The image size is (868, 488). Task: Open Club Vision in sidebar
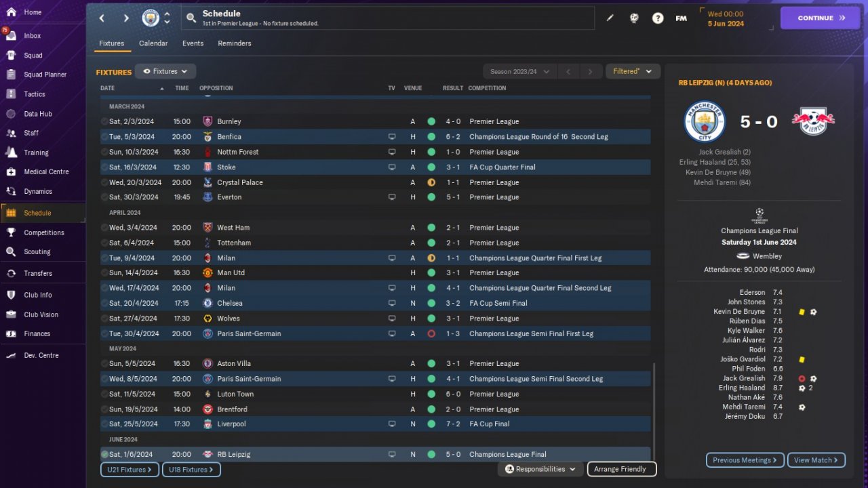tap(41, 314)
